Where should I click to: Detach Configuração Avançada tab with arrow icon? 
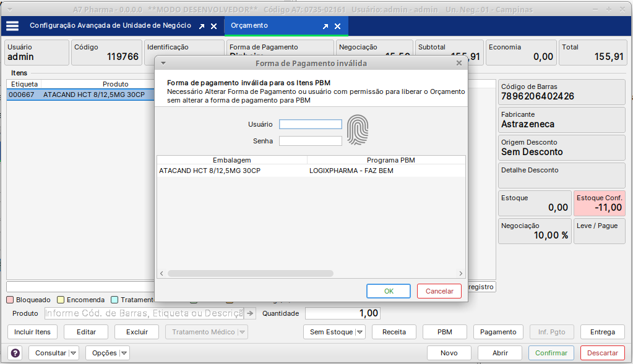202,27
